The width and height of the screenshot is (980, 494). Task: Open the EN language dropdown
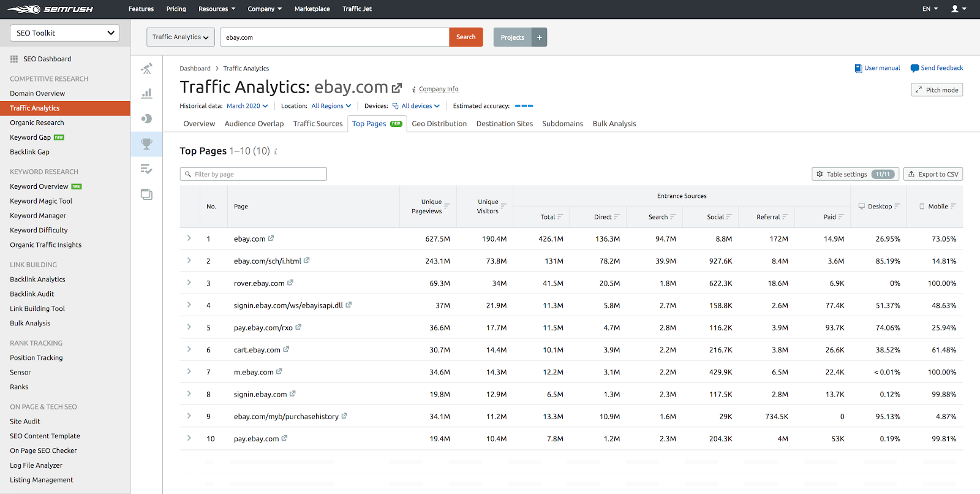tap(930, 9)
